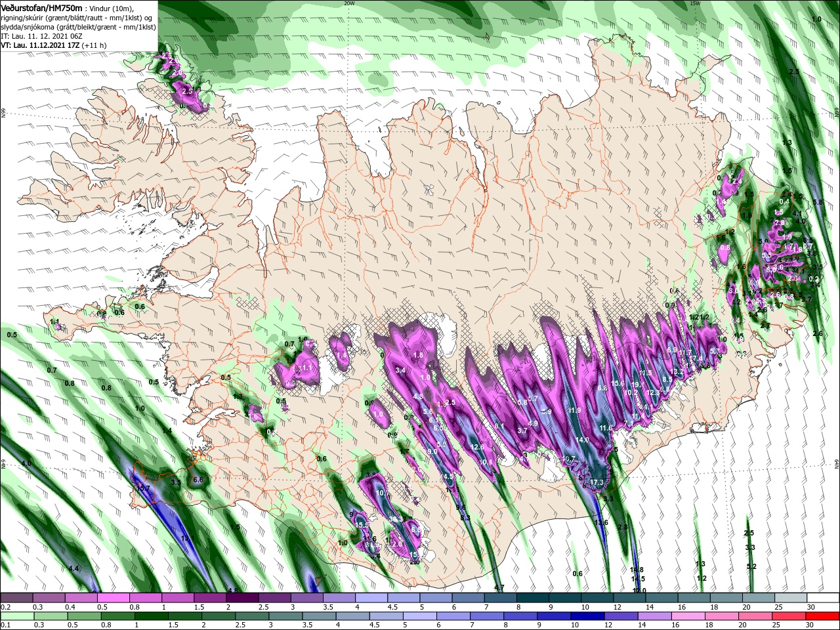The height and width of the screenshot is (630, 840).
Task: Click the darkest green swatch between 1 and 1.5 in lower legend row
Action: pyautogui.click(x=150, y=616)
